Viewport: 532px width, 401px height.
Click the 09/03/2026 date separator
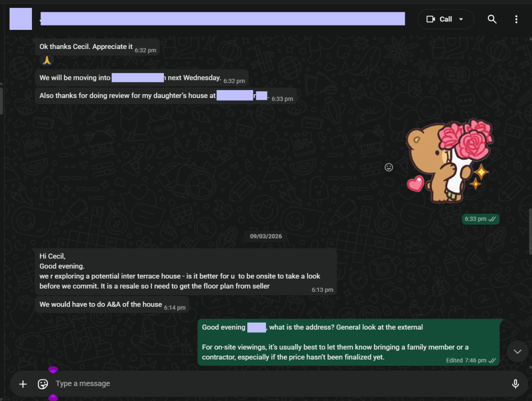(x=266, y=235)
